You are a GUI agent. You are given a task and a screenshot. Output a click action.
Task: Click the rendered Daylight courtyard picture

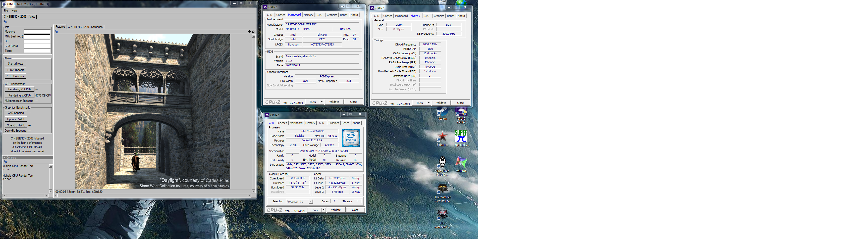pyautogui.click(x=153, y=112)
